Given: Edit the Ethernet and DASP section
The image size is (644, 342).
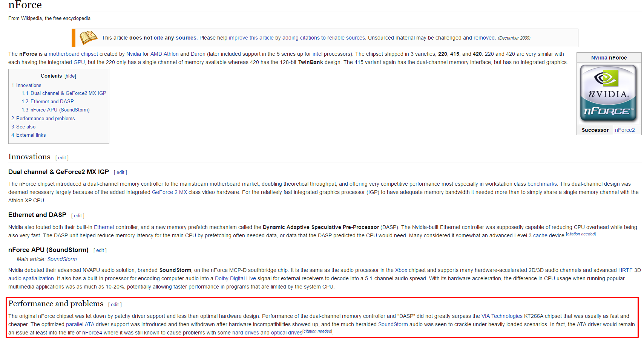Looking at the screenshot, I should click(78, 216).
